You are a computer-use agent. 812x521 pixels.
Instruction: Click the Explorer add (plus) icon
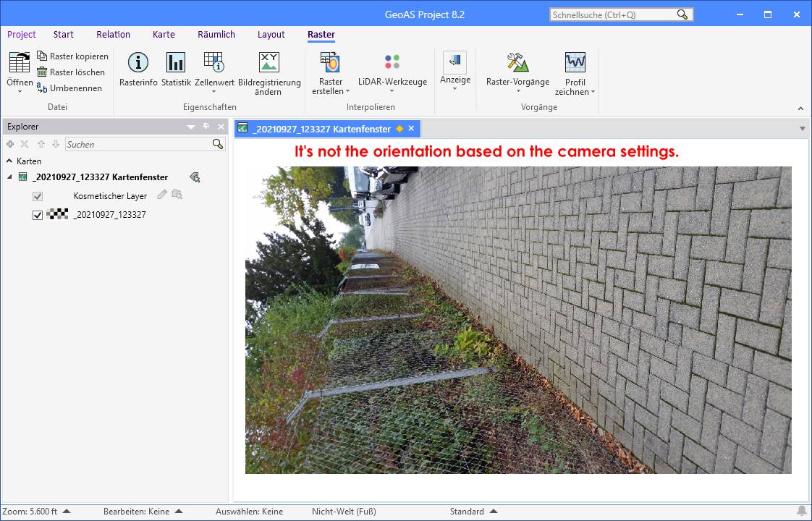10,144
